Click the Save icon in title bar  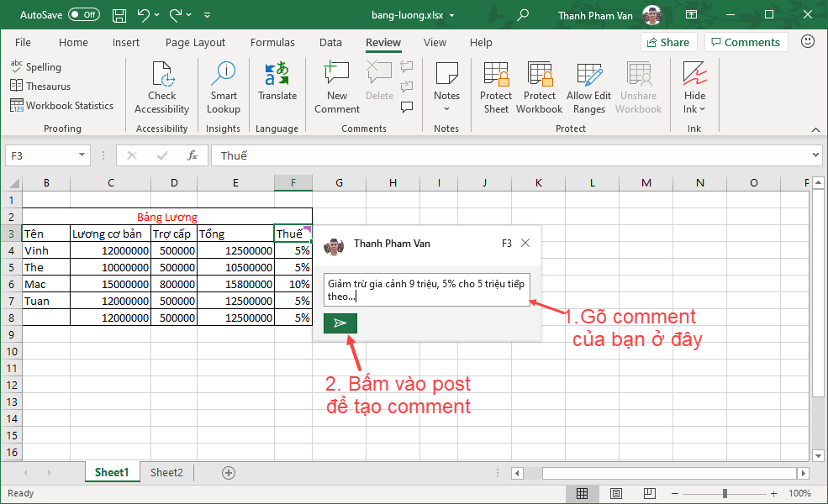click(x=119, y=15)
